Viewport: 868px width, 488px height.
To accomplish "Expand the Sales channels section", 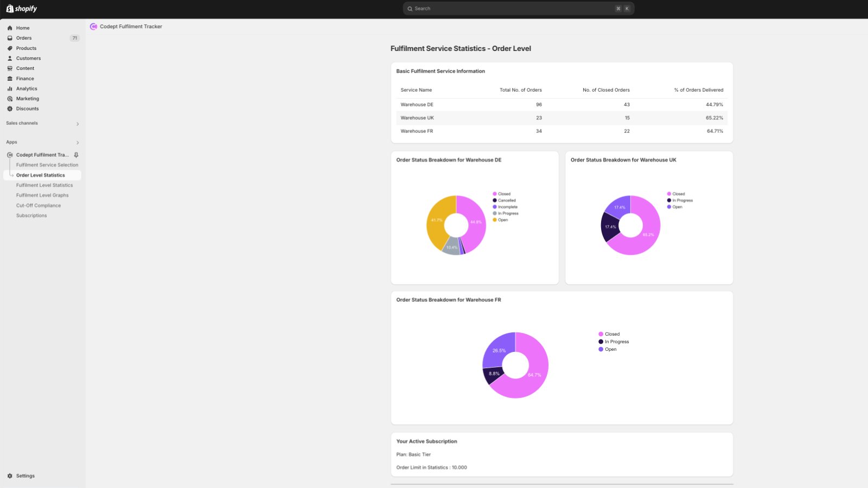I will [78, 124].
